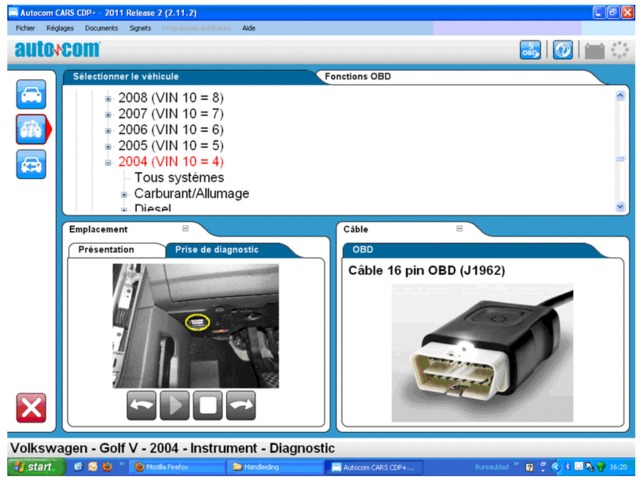Open the Generic OBD toolbar icon
The image size is (640, 480).
pyautogui.click(x=530, y=50)
